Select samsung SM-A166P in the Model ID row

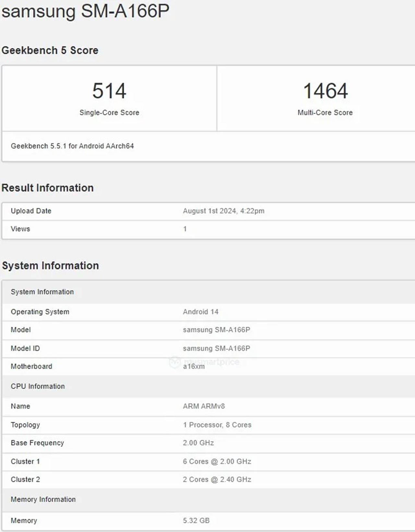217,348
